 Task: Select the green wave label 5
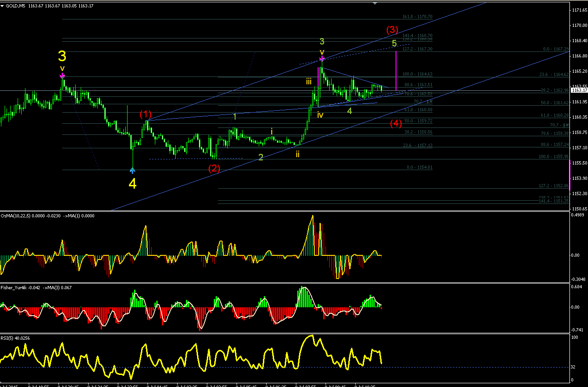point(394,43)
